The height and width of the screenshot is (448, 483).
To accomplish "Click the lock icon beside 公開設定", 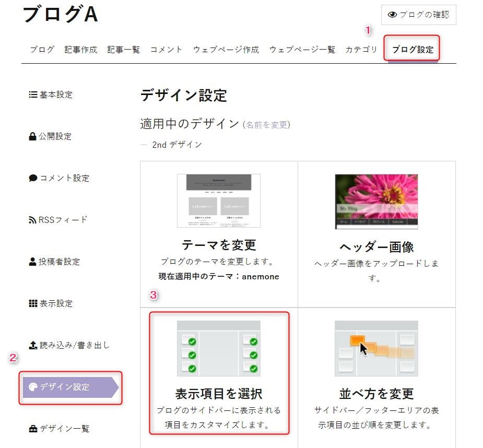I will 32,136.
